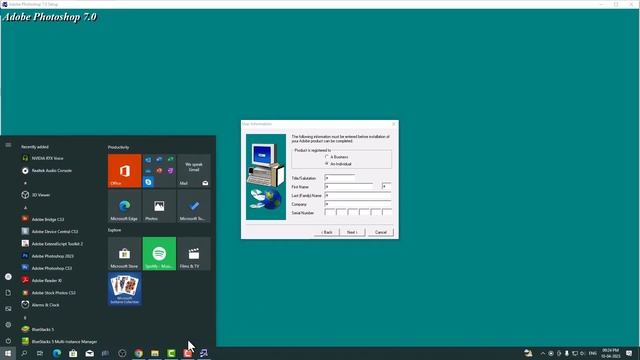Click the first Serial Number box
The height and width of the screenshot is (360, 640).
[330, 213]
